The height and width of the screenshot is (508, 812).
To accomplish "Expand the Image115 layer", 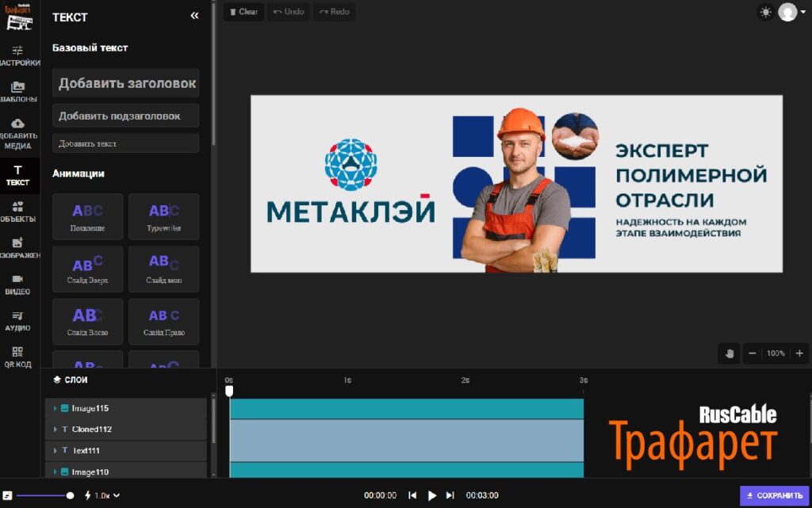I will 55,408.
